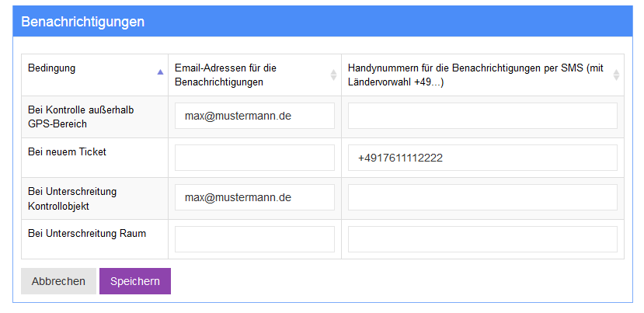This screenshot has height=313, width=644.
Task: Sort by Email-Adressen column arrows
Action: click(x=333, y=75)
